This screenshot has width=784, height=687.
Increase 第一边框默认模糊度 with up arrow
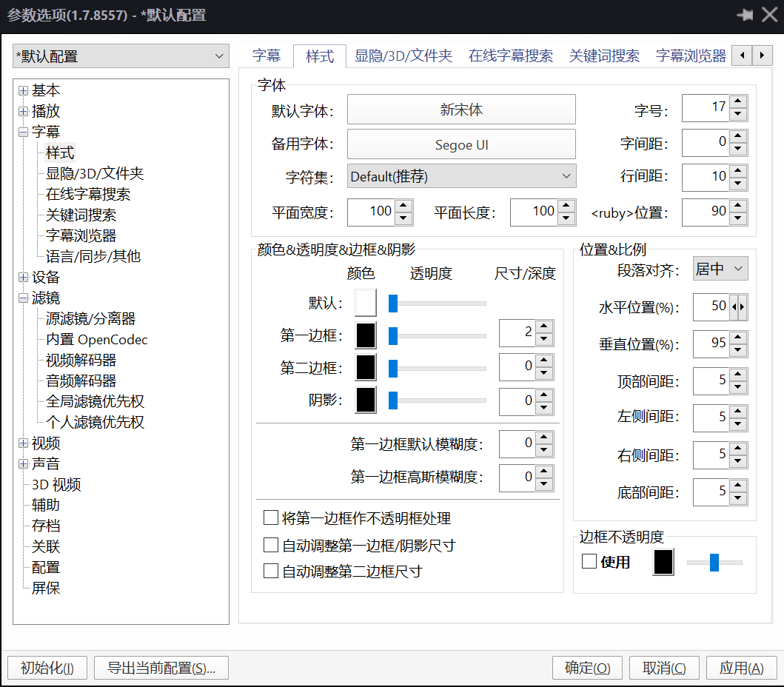click(x=544, y=438)
